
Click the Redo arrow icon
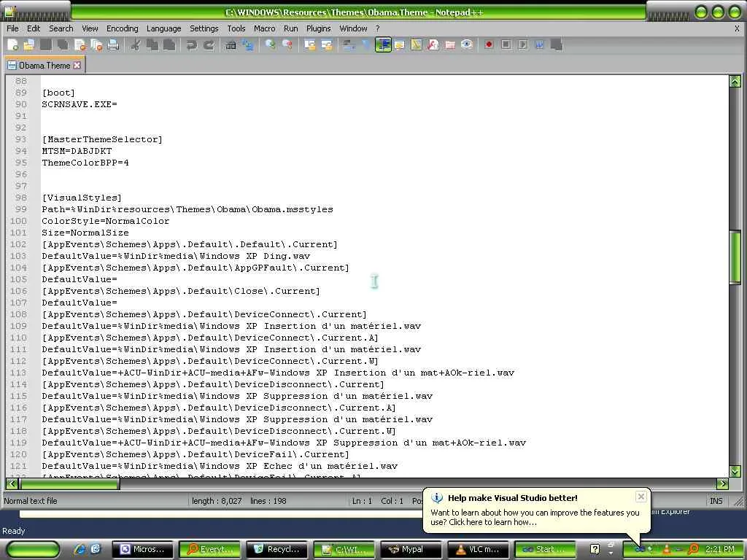tap(208, 44)
